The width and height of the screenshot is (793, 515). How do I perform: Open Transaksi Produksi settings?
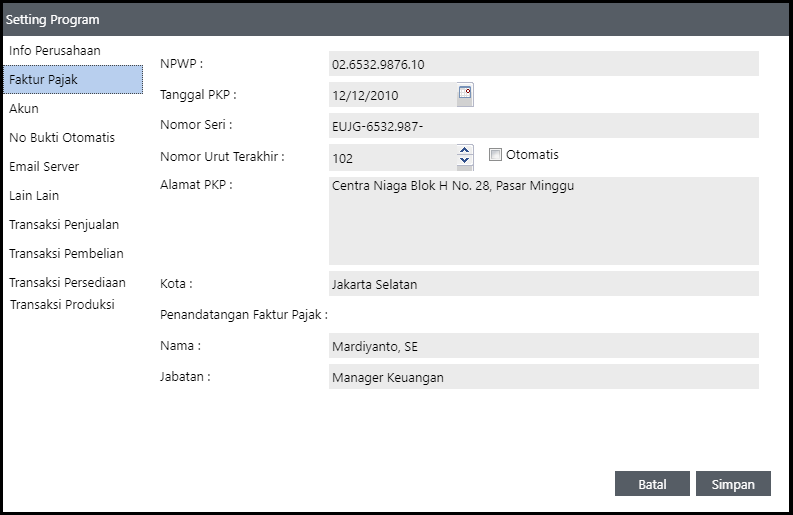[62, 304]
